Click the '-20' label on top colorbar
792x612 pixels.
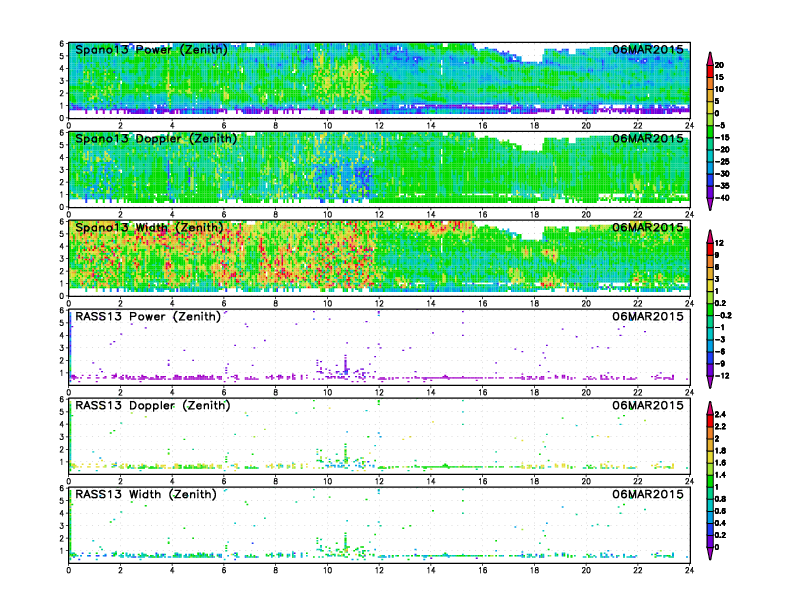pyautogui.click(x=722, y=149)
